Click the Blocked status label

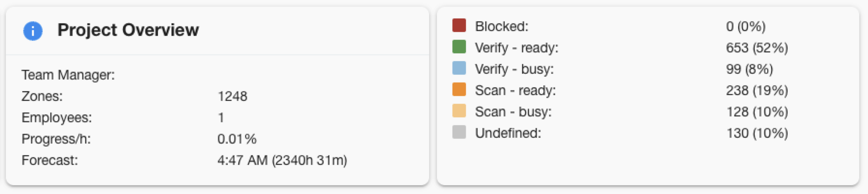(501, 26)
